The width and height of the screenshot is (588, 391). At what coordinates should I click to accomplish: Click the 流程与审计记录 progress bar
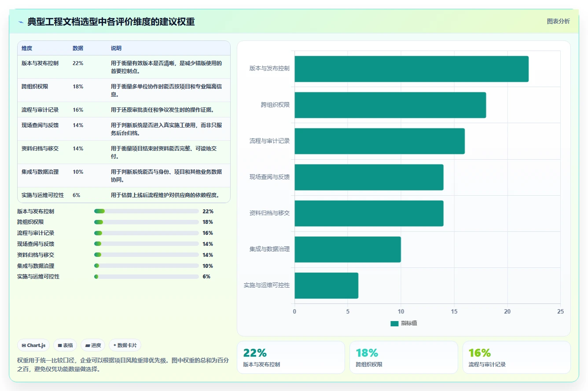tap(147, 233)
